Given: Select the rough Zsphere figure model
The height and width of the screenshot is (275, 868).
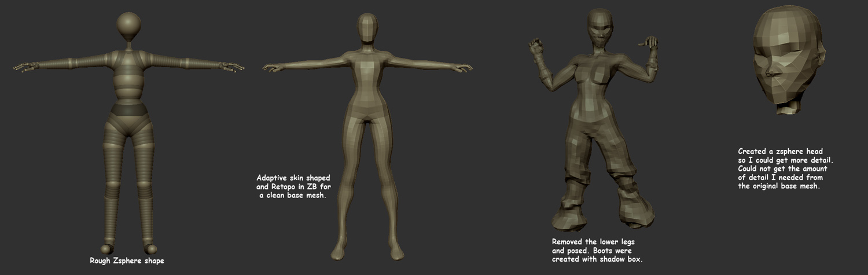Looking at the screenshot, I should coord(128,133).
